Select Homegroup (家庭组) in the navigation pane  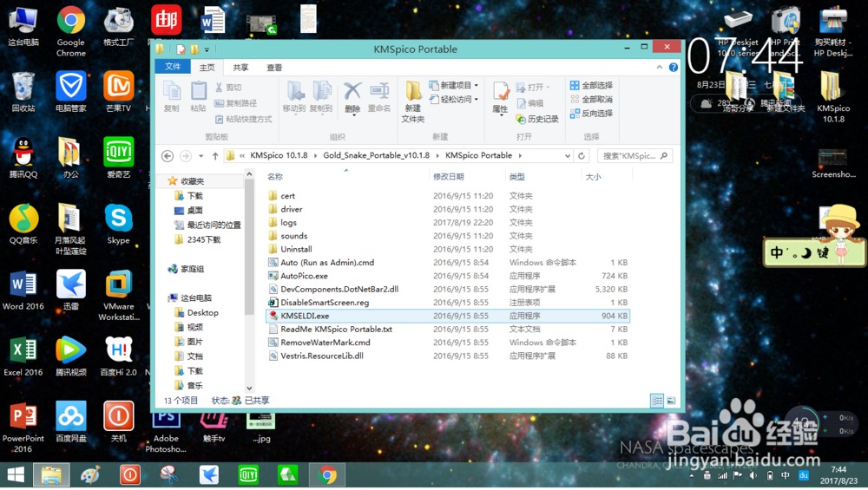pos(186,269)
